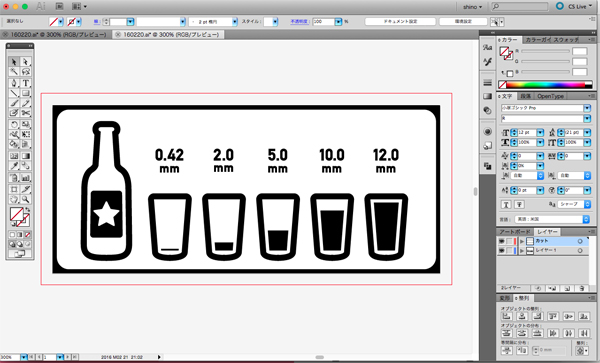Image resolution: width=600 pixels, height=363 pixels.
Task: Select the Paintbrush tool
Action: point(14,103)
